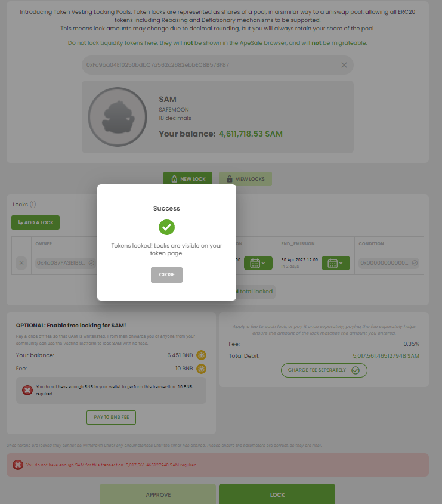Screen dimensions: 442x504
Task: Click the BNB coin icon beside balance
Action: pyautogui.click(x=201, y=355)
